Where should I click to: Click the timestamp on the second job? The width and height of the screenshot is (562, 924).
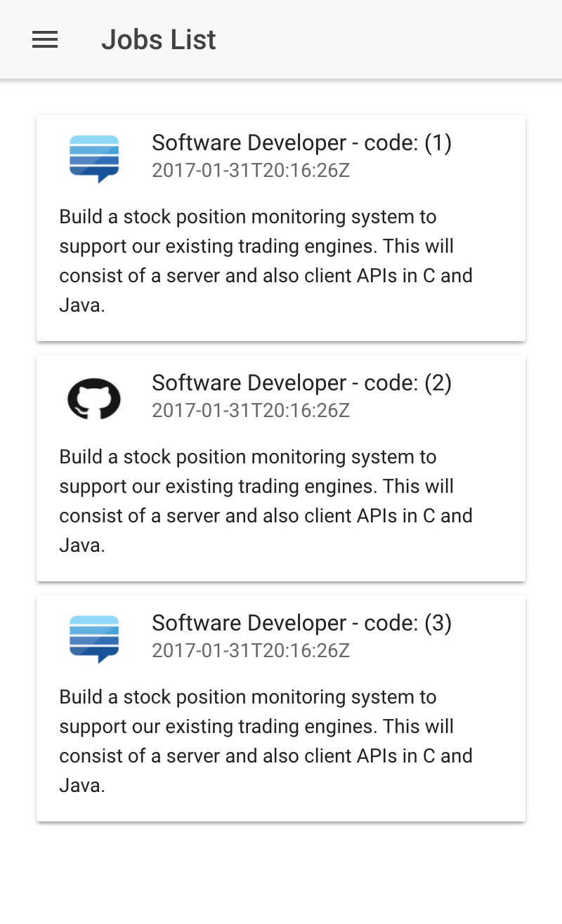pos(251,410)
